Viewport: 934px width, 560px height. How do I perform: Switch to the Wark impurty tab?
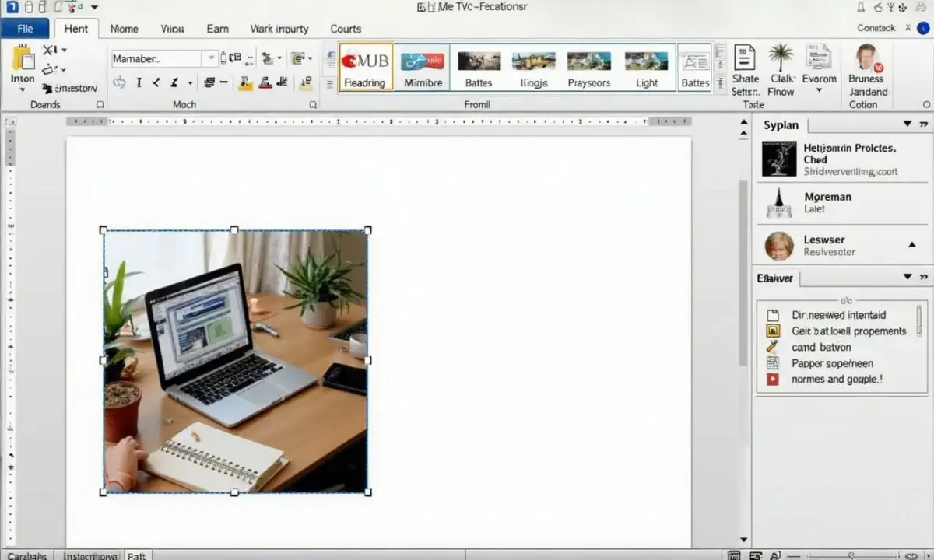point(279,29)
